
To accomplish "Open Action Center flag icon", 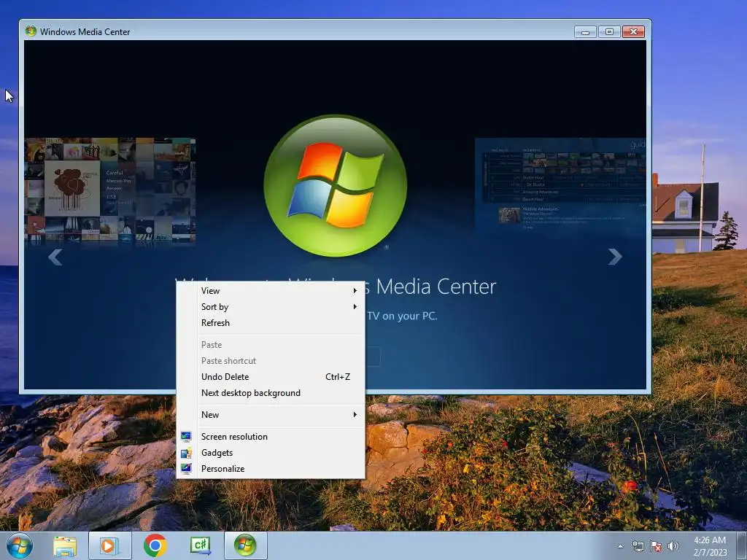I will click(x=656, y=546).
